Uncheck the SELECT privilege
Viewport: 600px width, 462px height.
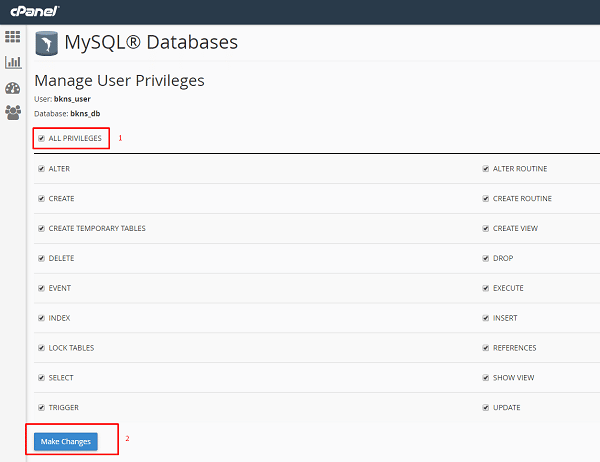[41, 378]
